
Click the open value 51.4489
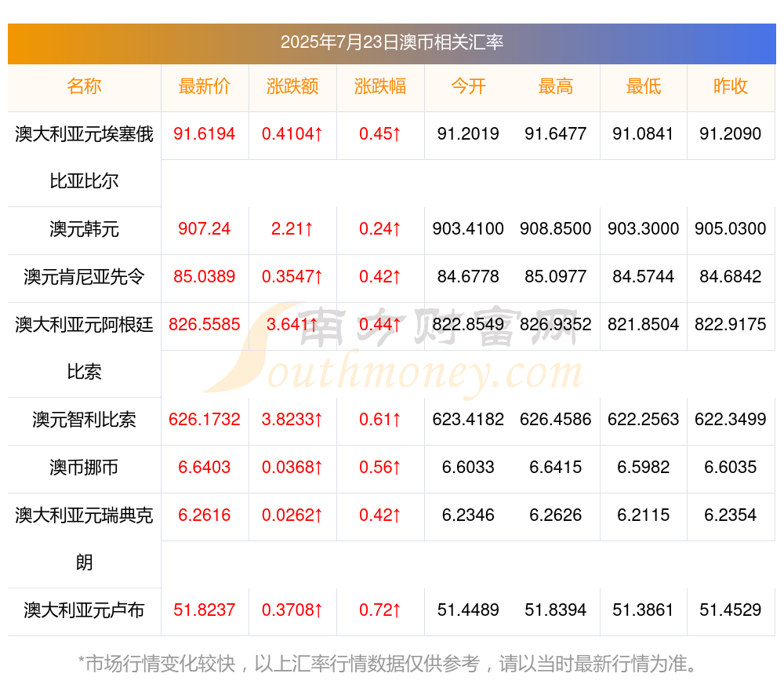coord(468,610)
